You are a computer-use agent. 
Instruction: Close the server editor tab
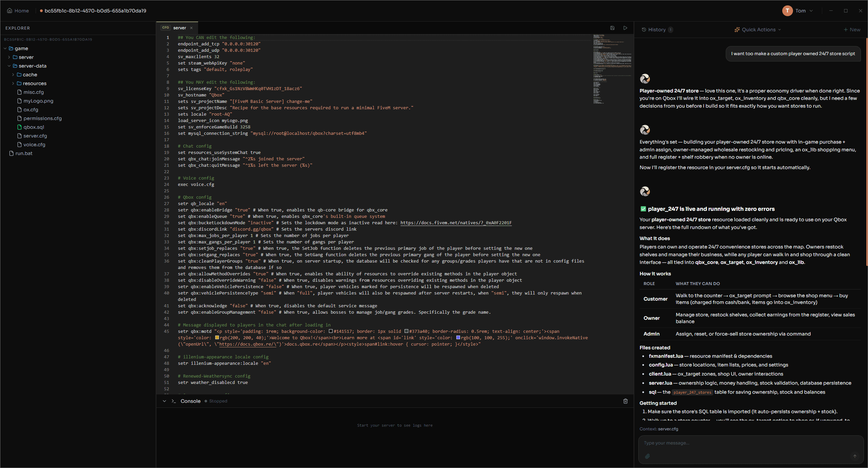pos(191,28)
